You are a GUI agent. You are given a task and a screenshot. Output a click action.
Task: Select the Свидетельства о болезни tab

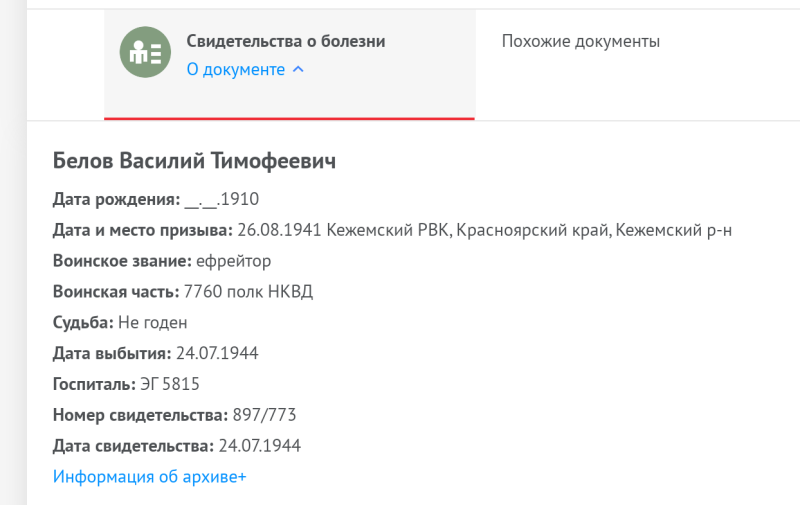(290, 64)
